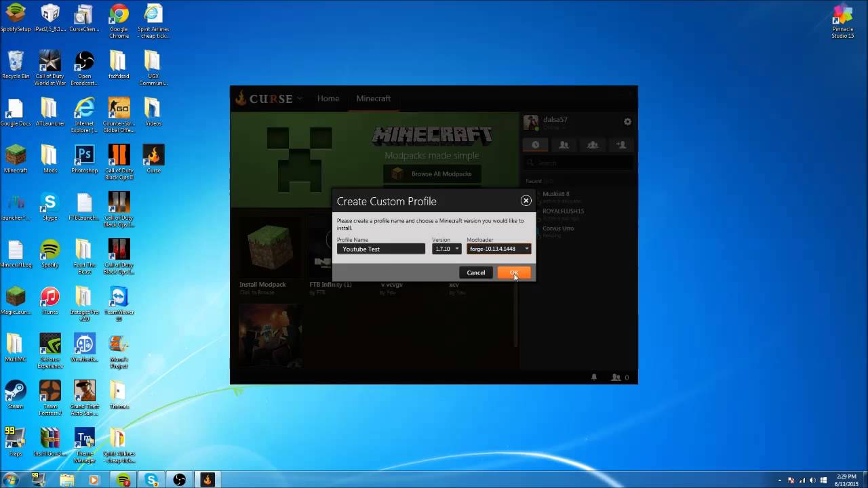
Task: Open the Team Fortress 2 desktop shortcut
Action: (x=50, y=398)
